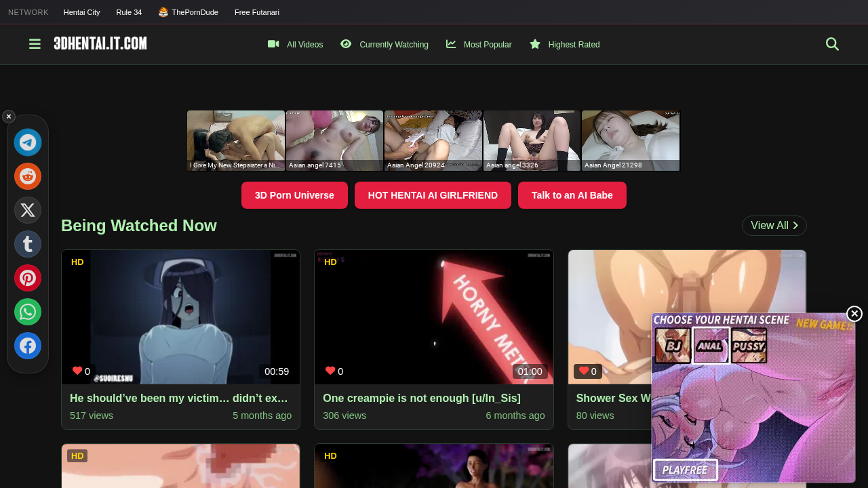This screenshot has height=488, width=868.
Task: Click the Talk to an AI Babe button
Action: [572, 195]
